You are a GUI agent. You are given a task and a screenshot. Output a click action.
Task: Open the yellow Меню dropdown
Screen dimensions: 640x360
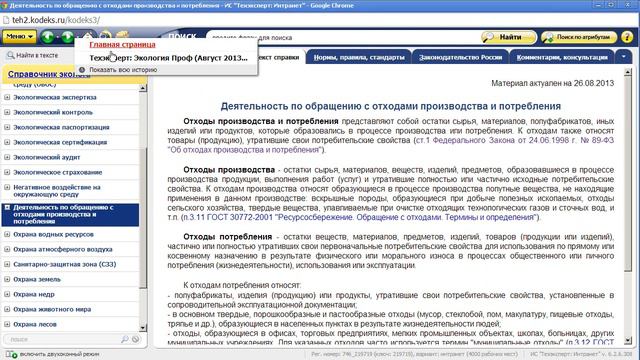tap(19, 37)
